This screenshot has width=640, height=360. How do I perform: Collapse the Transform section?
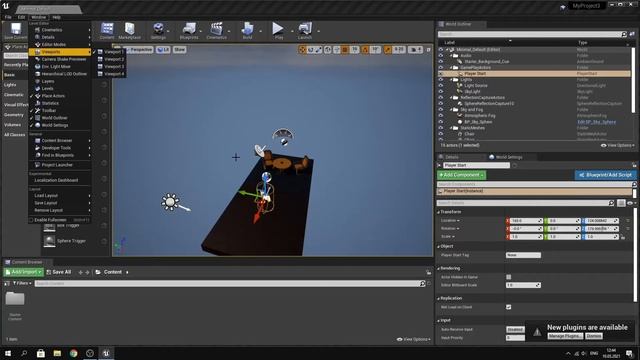439,212
